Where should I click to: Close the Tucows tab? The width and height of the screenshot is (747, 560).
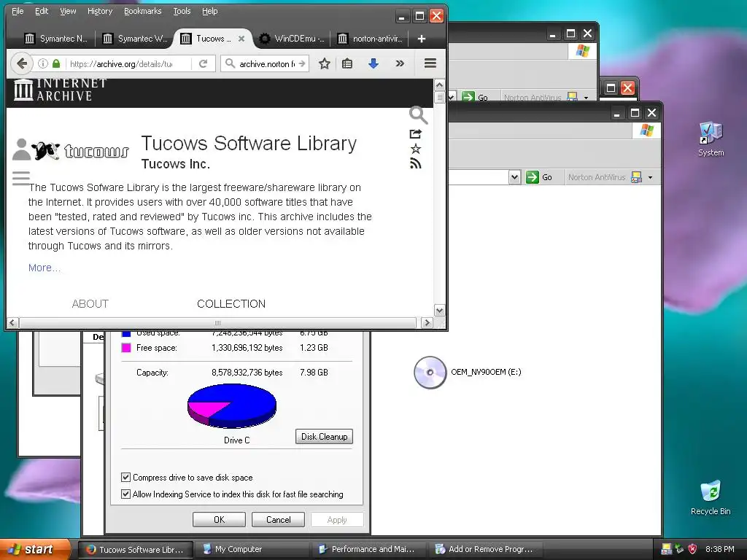[x=241, y=39]
